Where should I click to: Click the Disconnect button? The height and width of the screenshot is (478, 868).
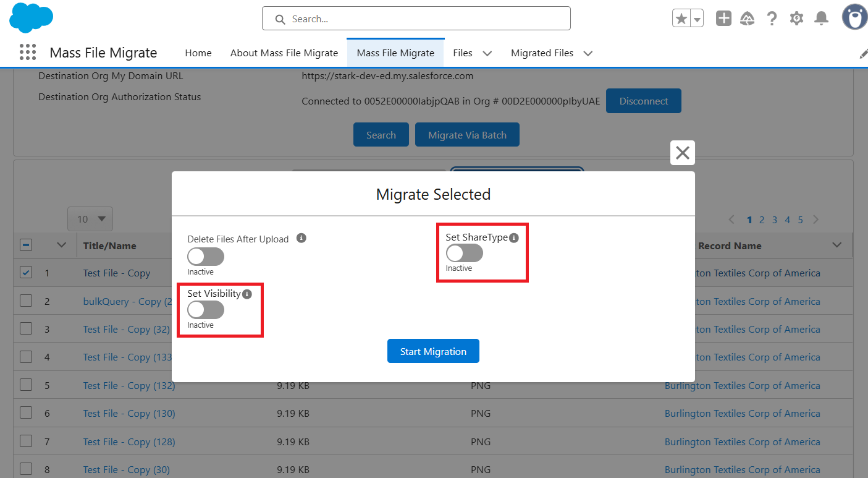pyautogui.click(x=644, y=101)
